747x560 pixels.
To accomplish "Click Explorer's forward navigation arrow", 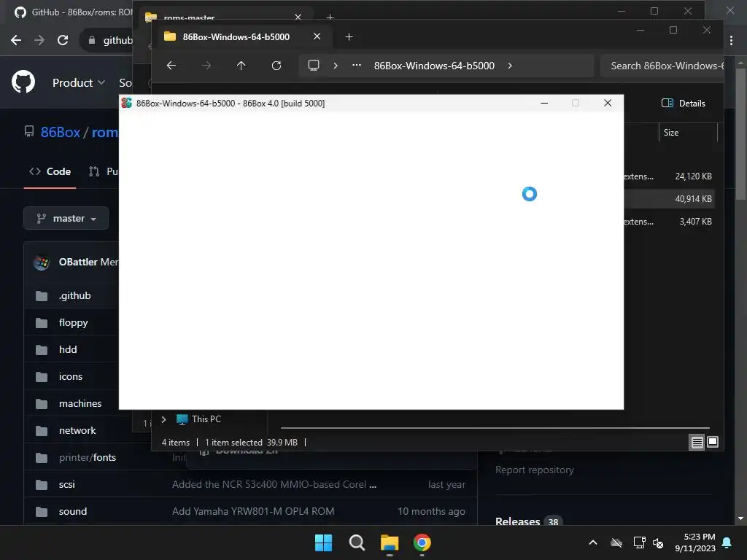I will pos(206,66).
